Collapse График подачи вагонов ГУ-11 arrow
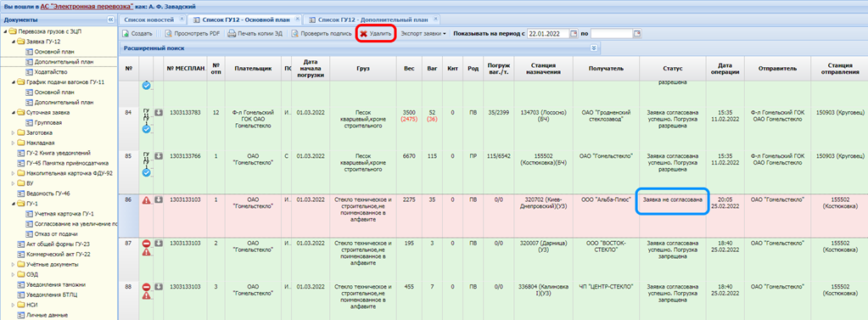 (14, 82)
